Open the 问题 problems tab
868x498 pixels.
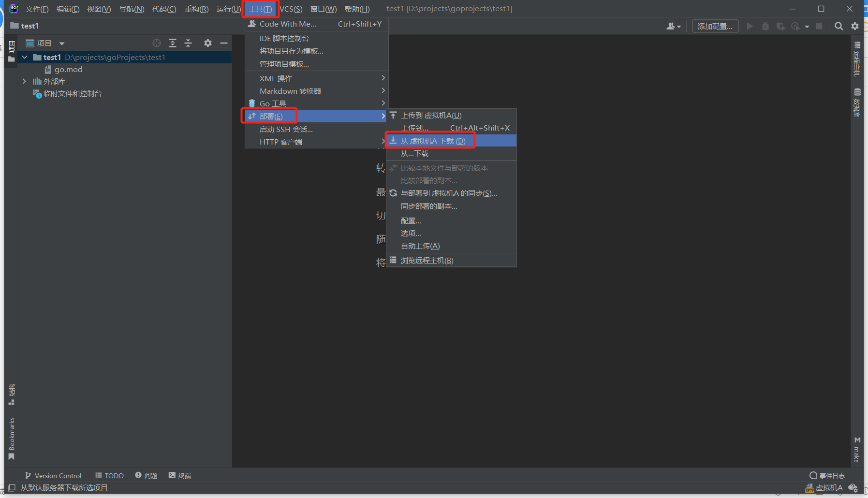coord(146,476)
